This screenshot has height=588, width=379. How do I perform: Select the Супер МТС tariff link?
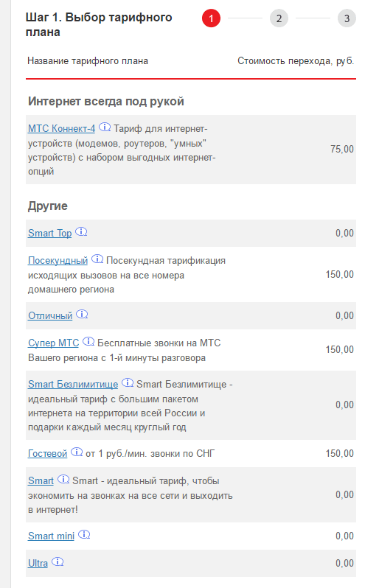[x=54, y=343]
